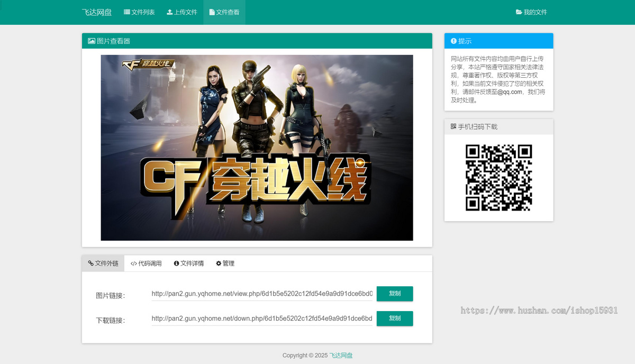This screenshot has width=635, height=364.
Task: Click inside the 下载链接 URL field
Action: (x=262, y=319)
